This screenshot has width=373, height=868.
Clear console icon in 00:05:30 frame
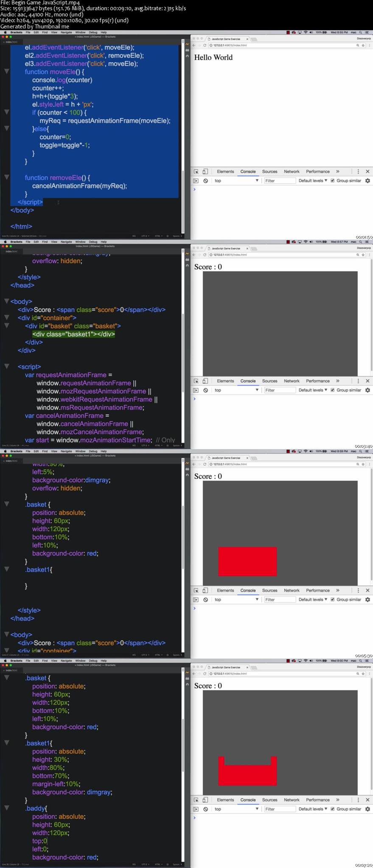[205, 599]
